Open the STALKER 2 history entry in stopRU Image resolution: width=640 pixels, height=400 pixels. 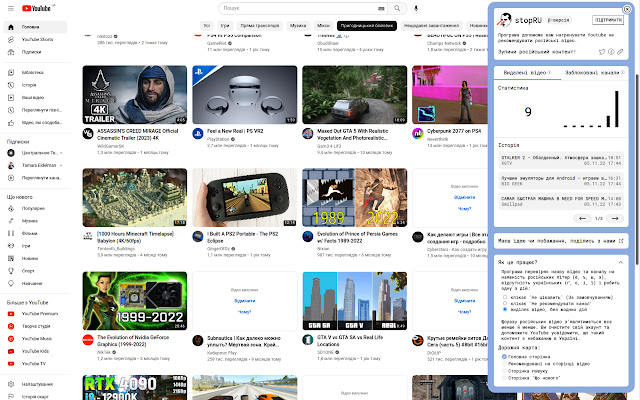[561, 160]
